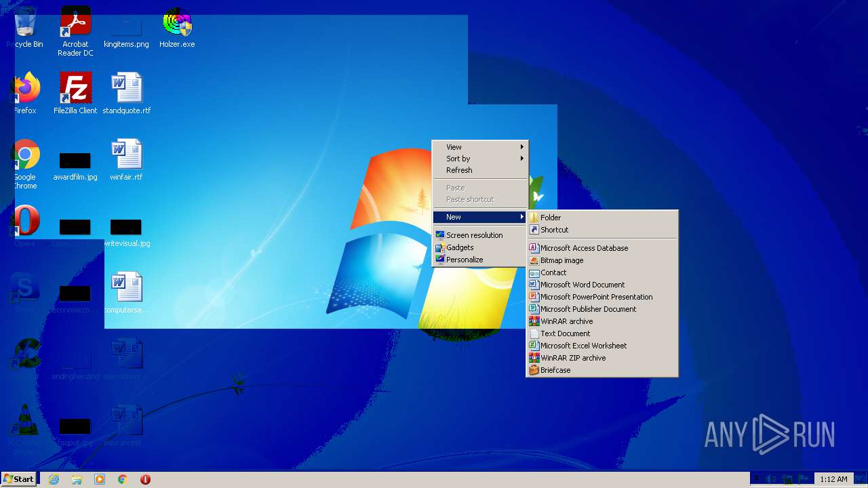This screenshot has width=868, height=488.
Task: Open Windows Media Player from taskbar
Action: 100,479
